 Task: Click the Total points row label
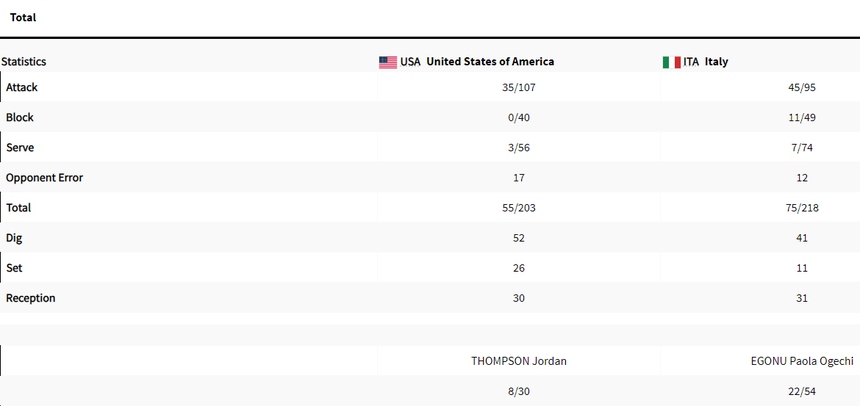(x=19, y=208)
